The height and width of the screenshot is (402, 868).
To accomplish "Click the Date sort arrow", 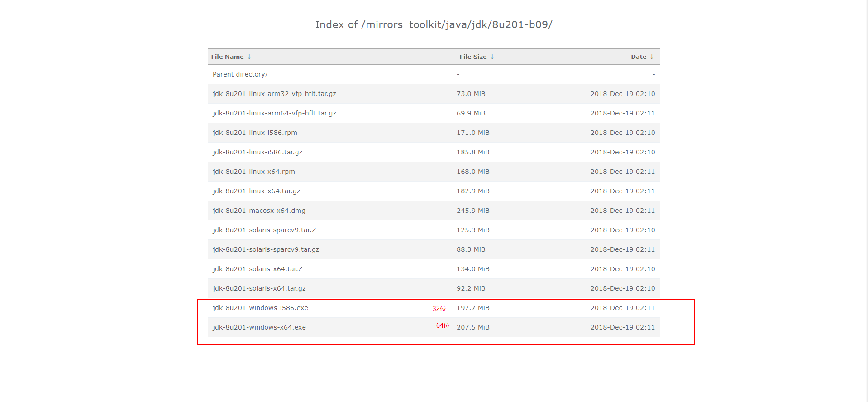I will (652, 57).
